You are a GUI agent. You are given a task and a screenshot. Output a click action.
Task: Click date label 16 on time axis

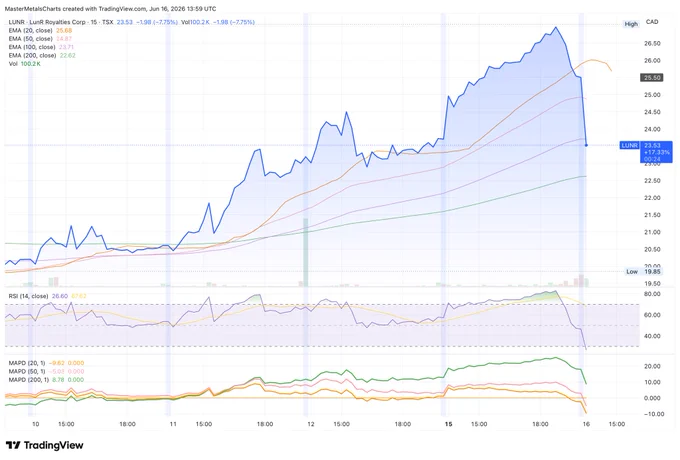[x=586, y=424]
